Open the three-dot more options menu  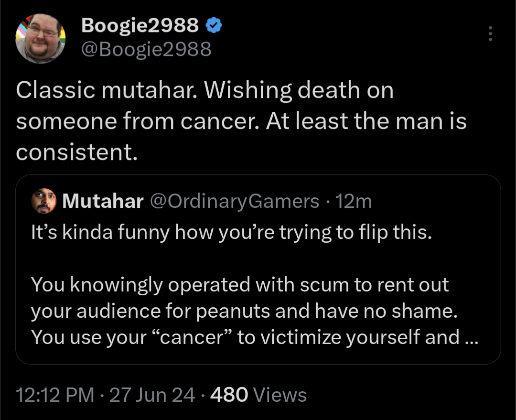pyautogui.click(x=490, y=33)
